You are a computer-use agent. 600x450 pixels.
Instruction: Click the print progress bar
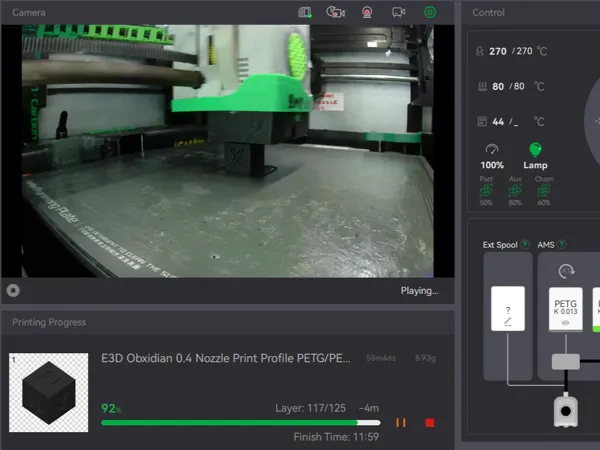click(241, 423)
